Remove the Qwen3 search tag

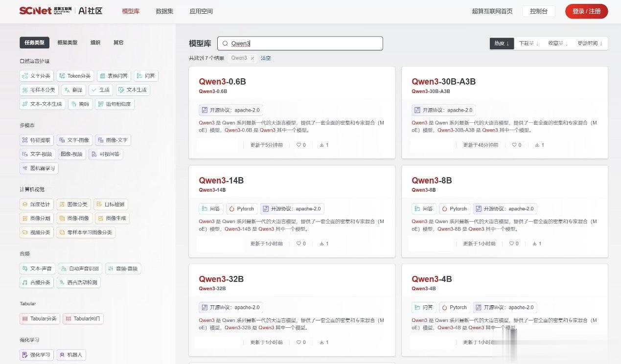(252, 58)
